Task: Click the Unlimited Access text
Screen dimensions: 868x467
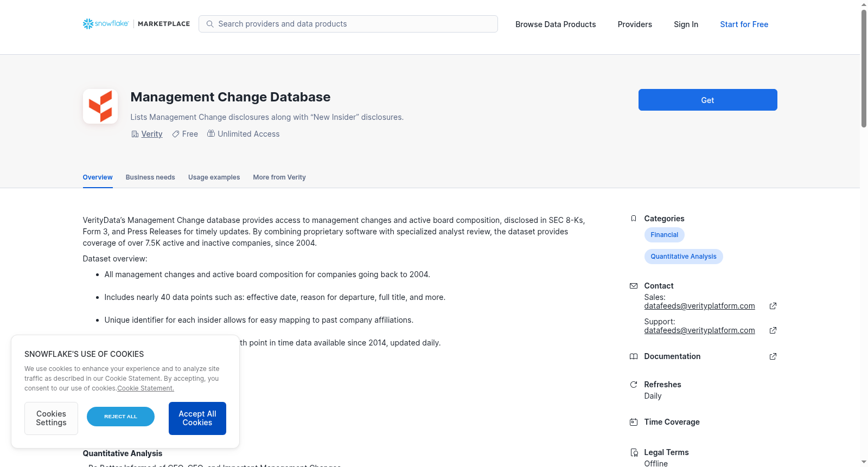Action: click(x=248, y=134)
